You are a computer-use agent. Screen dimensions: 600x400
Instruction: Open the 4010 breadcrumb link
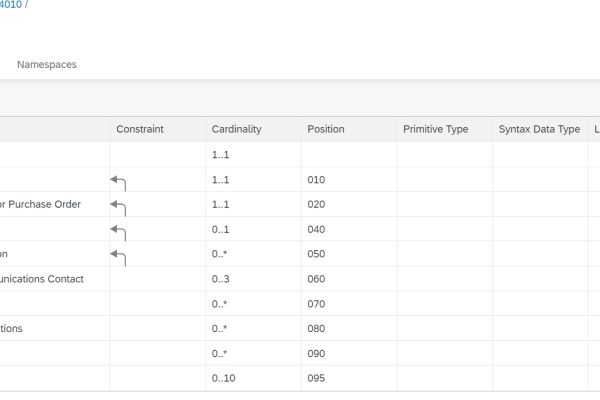10,5
